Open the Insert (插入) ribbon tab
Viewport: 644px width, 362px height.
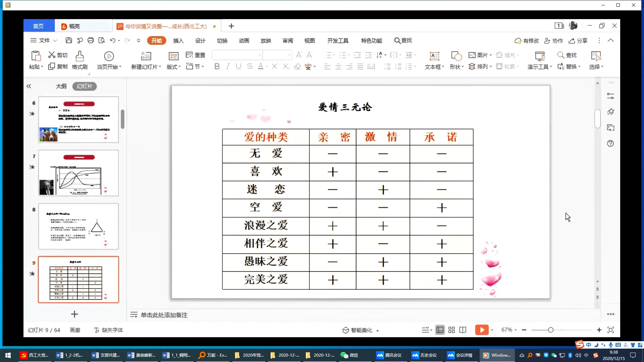(178, 41)
